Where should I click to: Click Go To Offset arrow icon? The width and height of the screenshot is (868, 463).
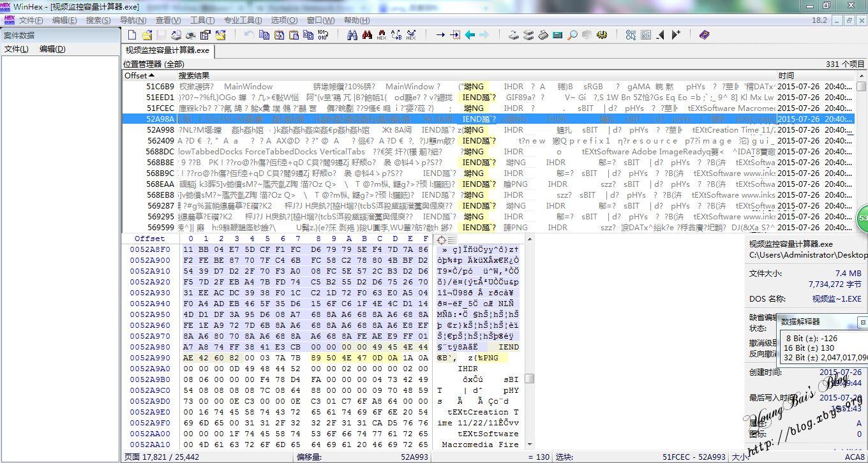tap(440, 35)
